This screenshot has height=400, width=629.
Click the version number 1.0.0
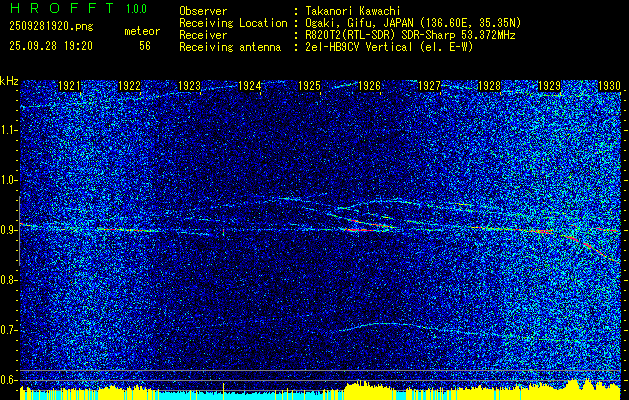136,9
